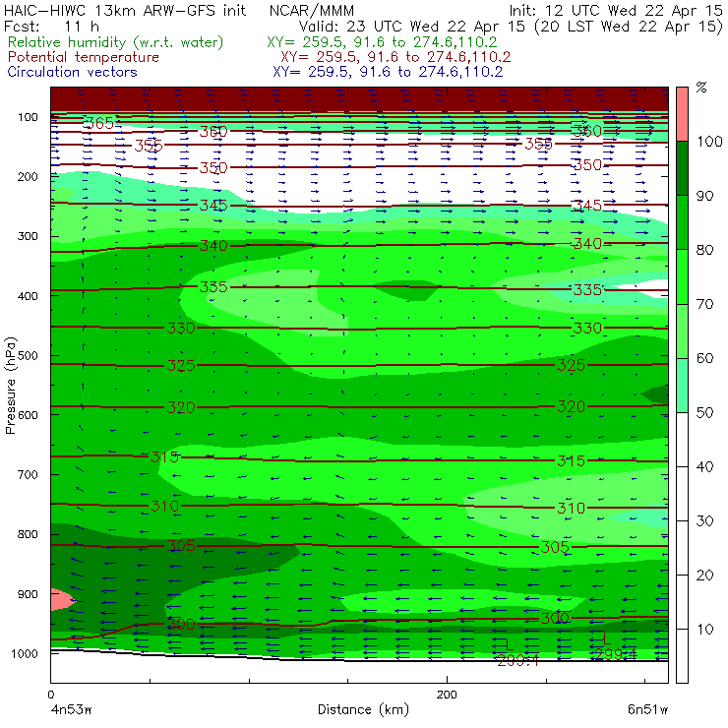
Task: Click the 100 hPa pressure axis label
Action: click(x=28, y=117)
